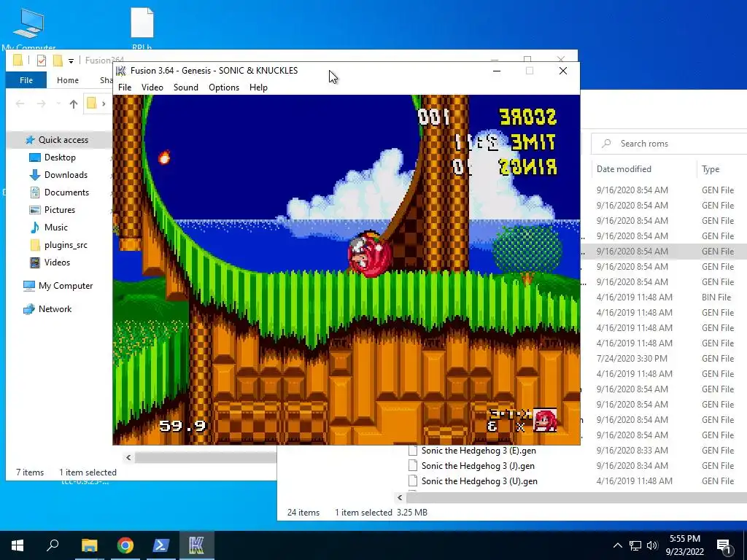This screenshot has height=560, width=747.
Task: Open the notification center icon
Action: click(724, 545)
